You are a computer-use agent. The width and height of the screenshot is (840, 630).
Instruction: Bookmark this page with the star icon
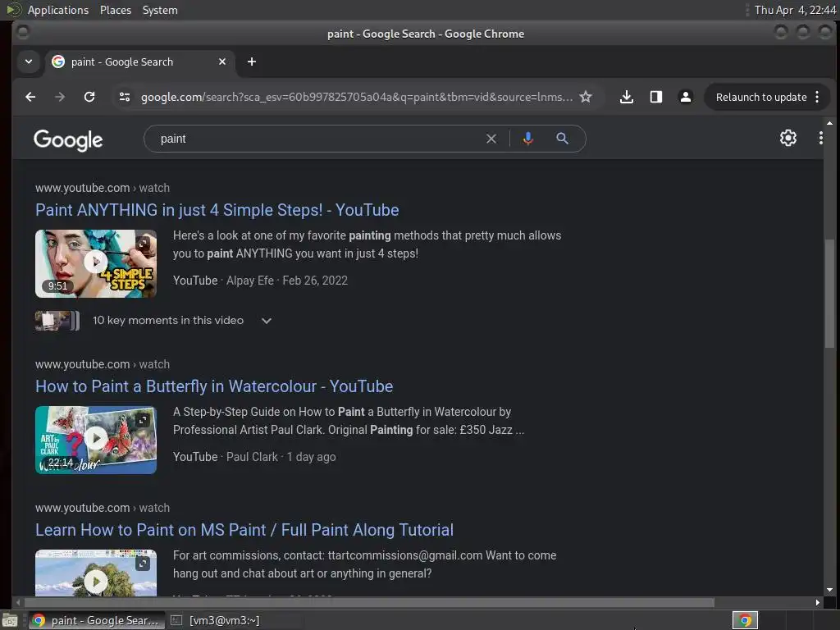coord(586,97)
